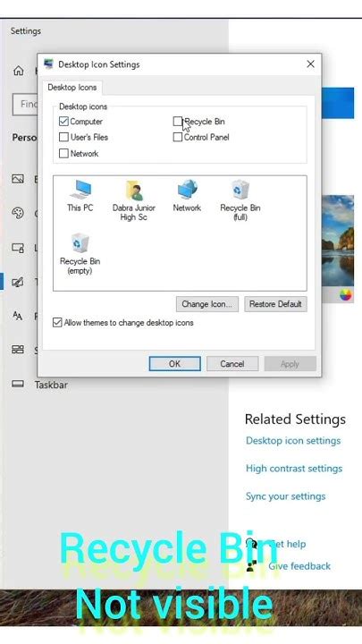Check the Network checkbox
This screenshot has height=644, width=362.
tap(63, 153)
